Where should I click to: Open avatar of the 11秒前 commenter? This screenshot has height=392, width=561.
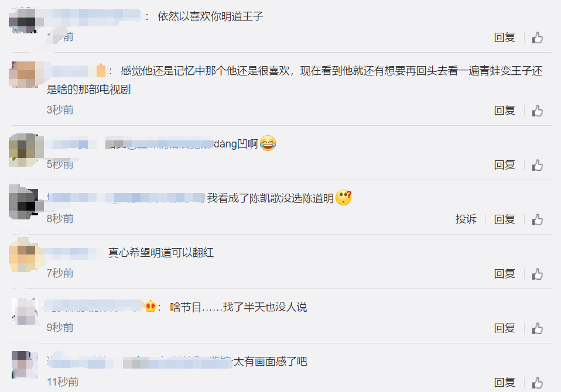25,365
